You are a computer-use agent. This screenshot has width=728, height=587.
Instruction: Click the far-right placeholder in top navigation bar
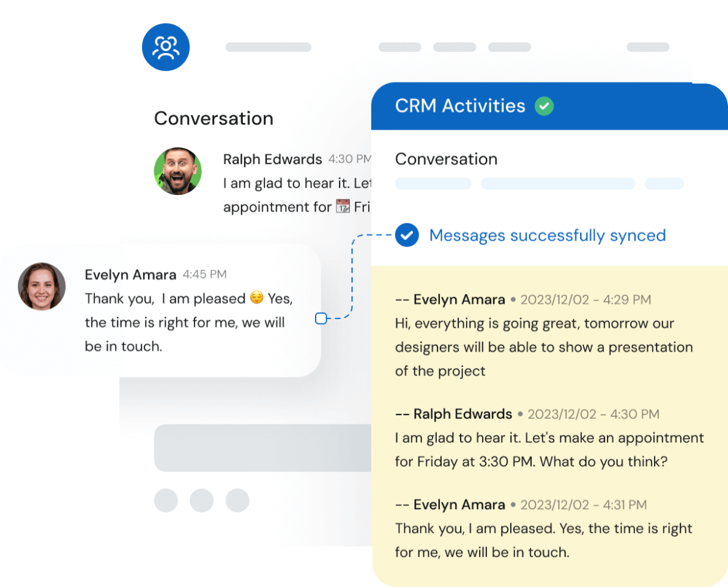pyautogui.click(x=648, y=47)
